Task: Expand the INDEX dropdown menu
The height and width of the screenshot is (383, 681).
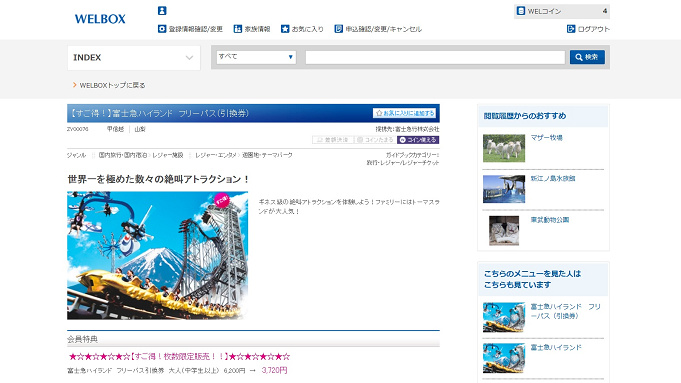Action: (x=134, y=58)
